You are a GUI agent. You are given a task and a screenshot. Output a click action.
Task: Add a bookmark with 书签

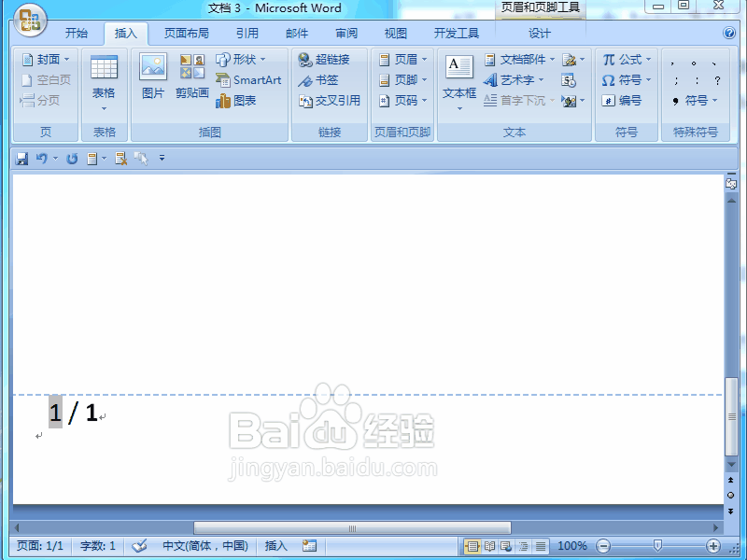click(318, 80)
